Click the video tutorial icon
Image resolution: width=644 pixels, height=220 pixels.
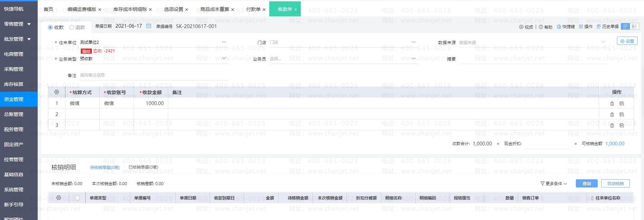521,27
